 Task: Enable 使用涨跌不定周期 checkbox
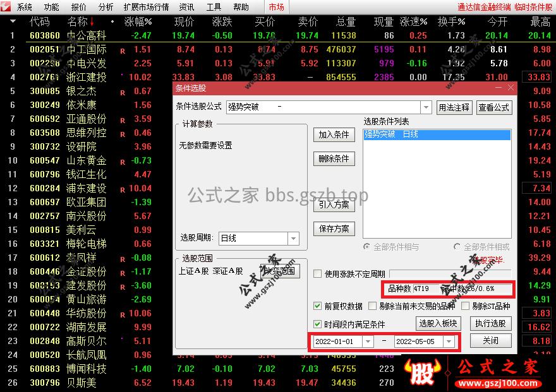[318, 274]
